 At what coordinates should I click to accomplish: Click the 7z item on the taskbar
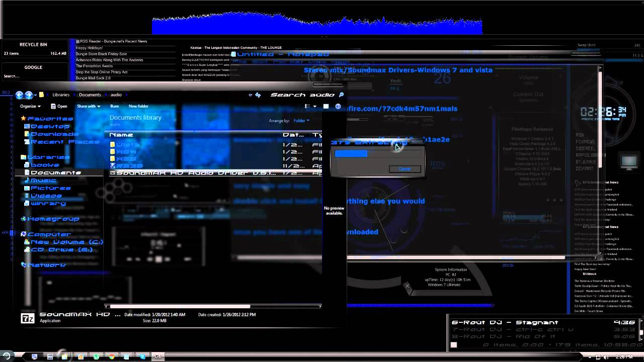[157, 356]
